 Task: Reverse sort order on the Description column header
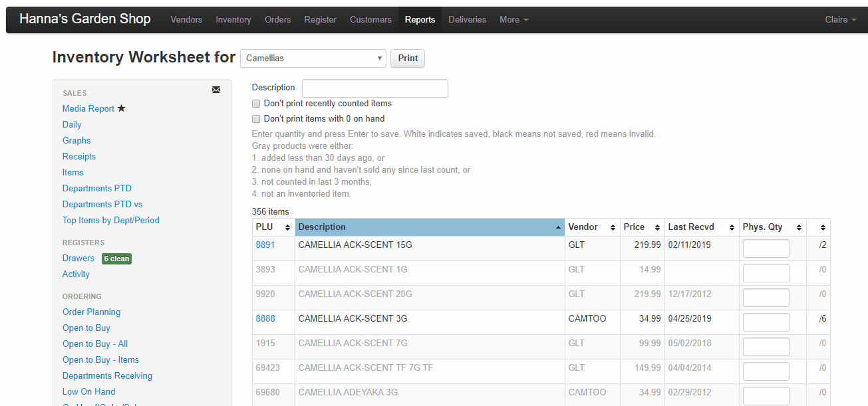pyautogui.click(x=559, y=227)
